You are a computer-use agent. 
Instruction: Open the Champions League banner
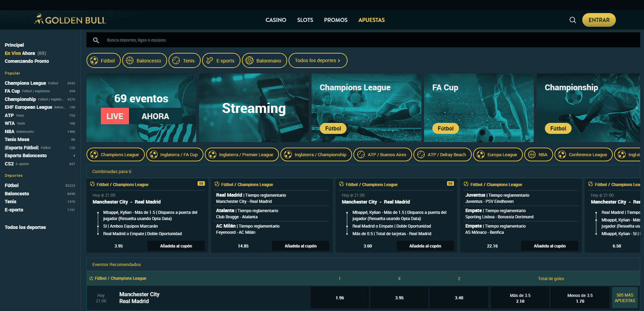click(366, 108)
